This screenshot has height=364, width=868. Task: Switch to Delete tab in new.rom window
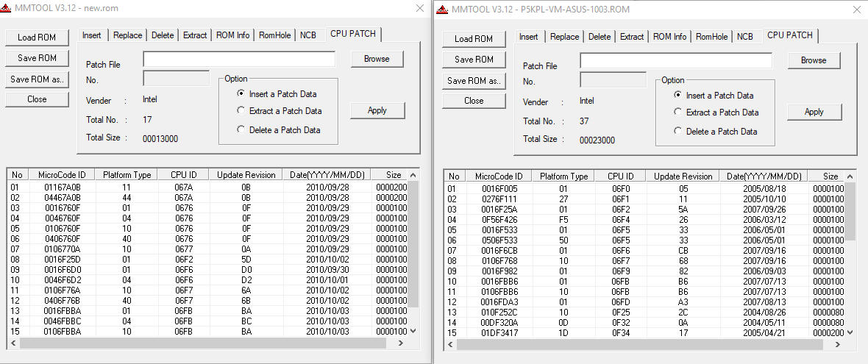pyautogui.click(x=162, y=35)
